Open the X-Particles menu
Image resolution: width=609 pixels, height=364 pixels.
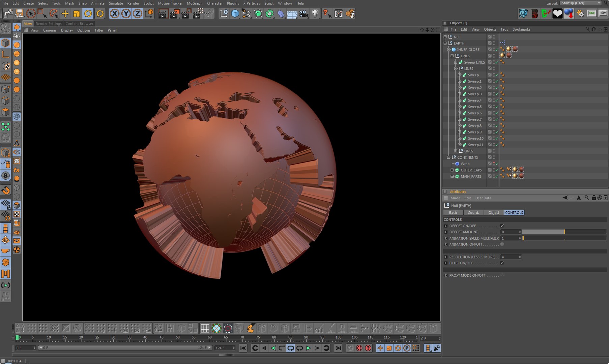coord(252,3)
